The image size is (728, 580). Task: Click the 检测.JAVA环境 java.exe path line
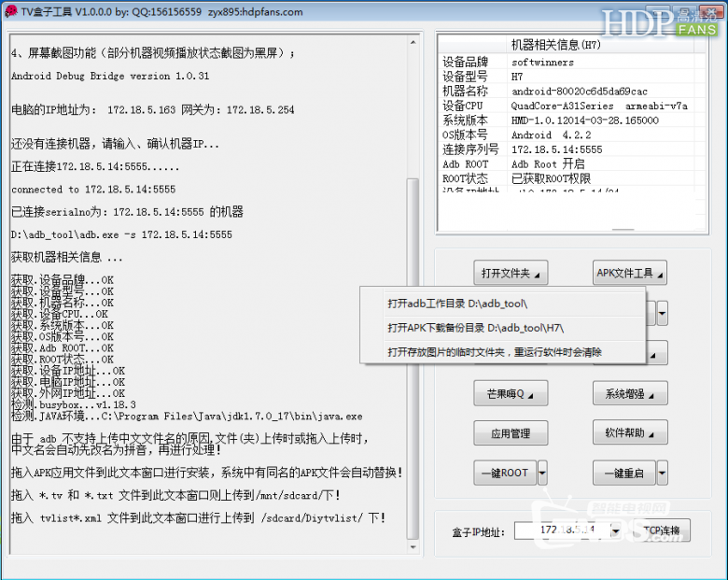[x=187, y=416]
